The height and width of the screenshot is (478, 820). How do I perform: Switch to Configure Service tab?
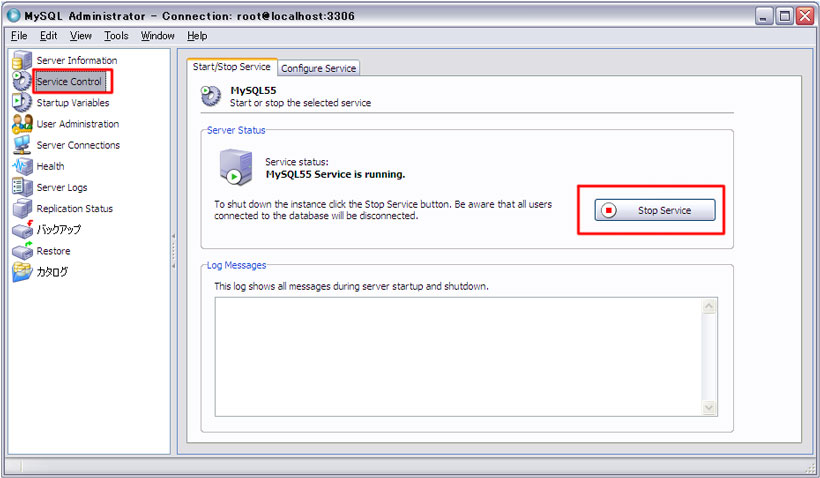[x=318, y=68]
